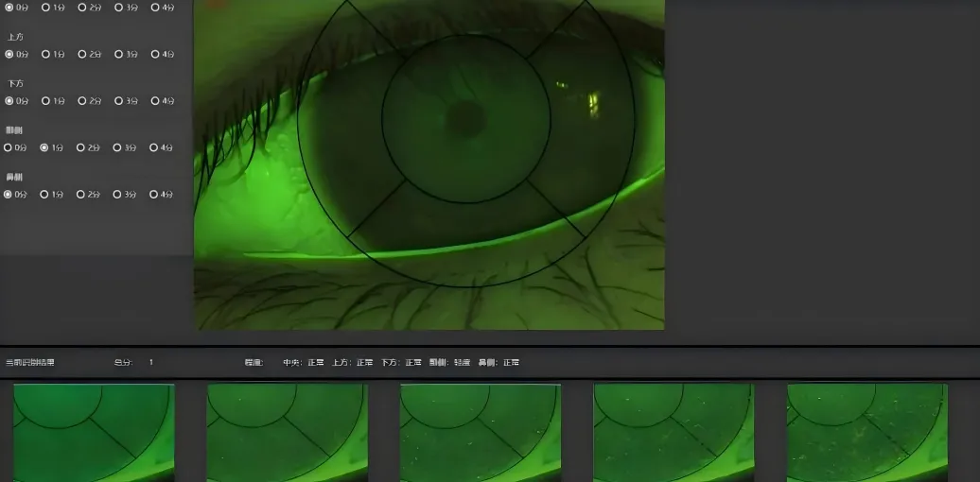Select 1分 in the 上方 row

point(45,54)
